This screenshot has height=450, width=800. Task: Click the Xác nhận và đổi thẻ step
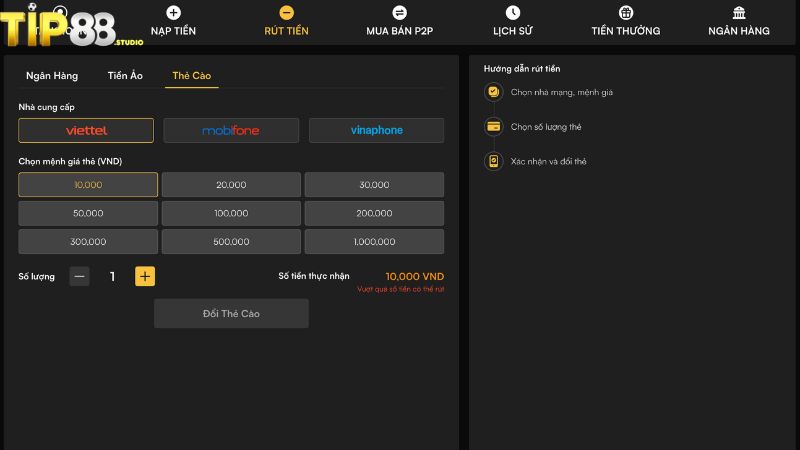pyautogui.click(x=548, y=161)
